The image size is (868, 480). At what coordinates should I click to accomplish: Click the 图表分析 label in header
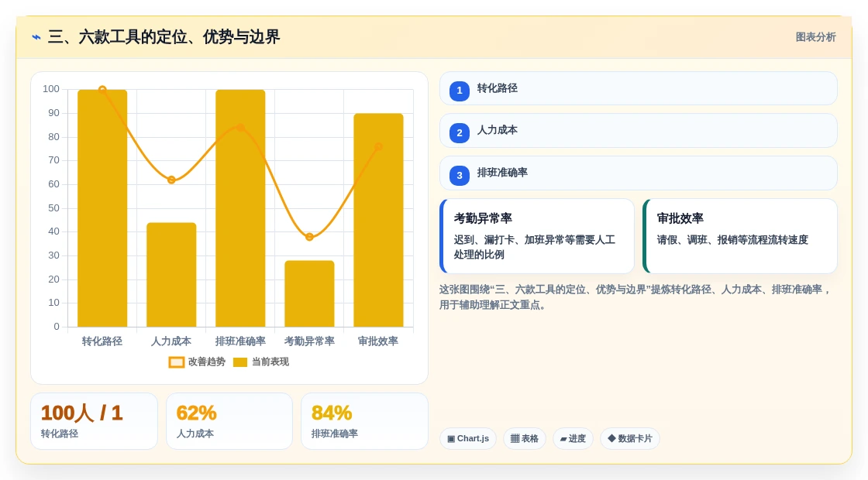[815, 37]
